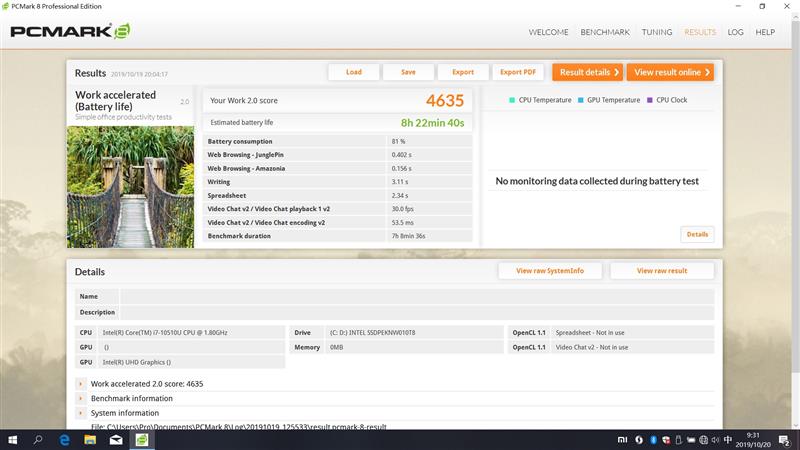Viewport: 800px width, 450px height.
Task: Switch the Chinese input method indicator
Action: click(x=728, y=440)
